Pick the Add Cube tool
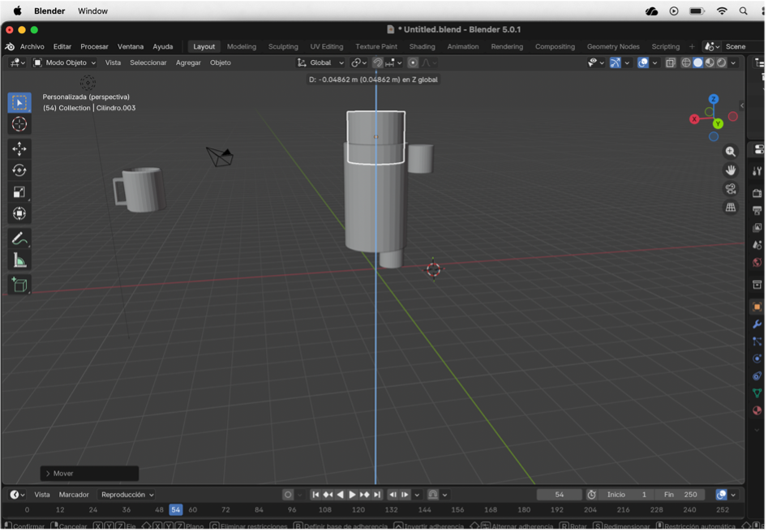768x532 pixels. [19, 285]
